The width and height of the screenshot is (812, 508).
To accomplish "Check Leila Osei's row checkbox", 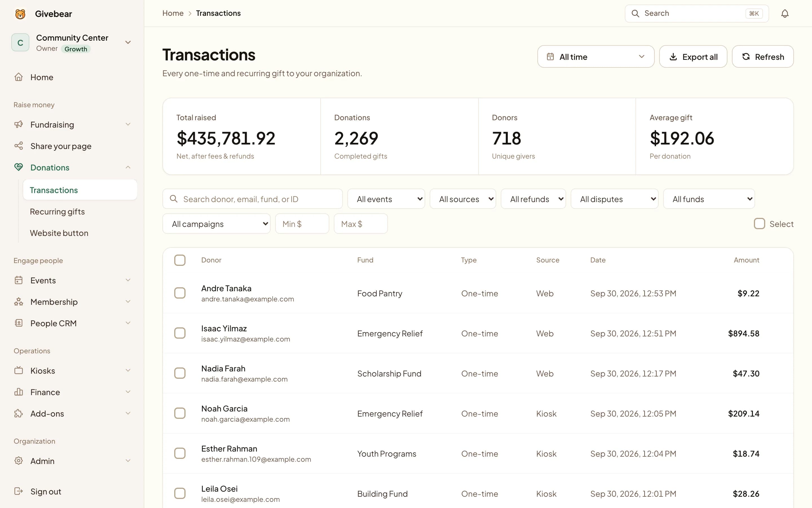I will (180, 493).
